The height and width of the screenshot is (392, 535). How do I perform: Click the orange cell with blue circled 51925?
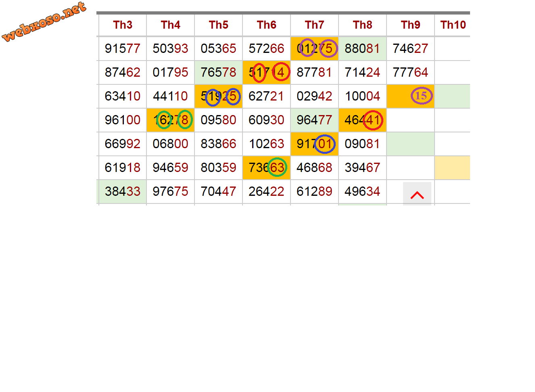(218, 96)
